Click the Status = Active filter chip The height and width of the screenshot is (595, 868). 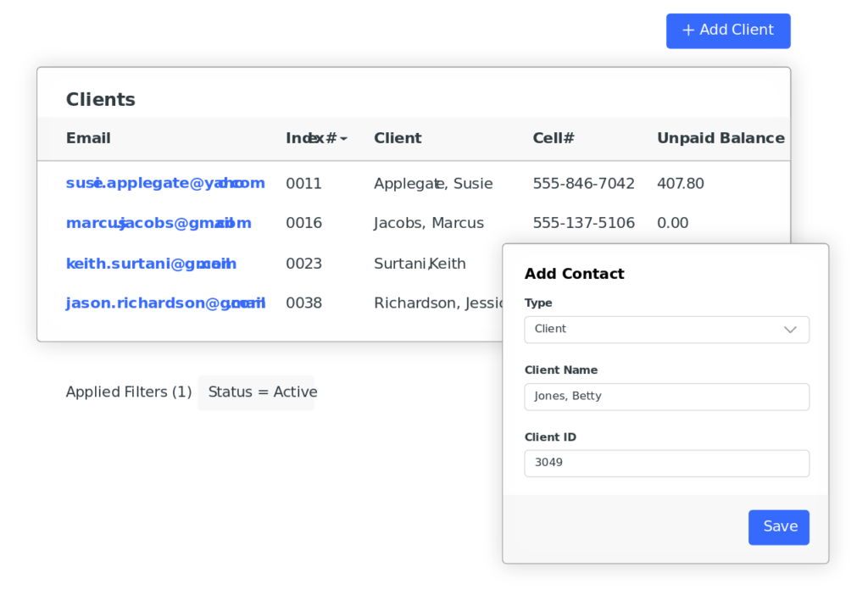point(256,392)
